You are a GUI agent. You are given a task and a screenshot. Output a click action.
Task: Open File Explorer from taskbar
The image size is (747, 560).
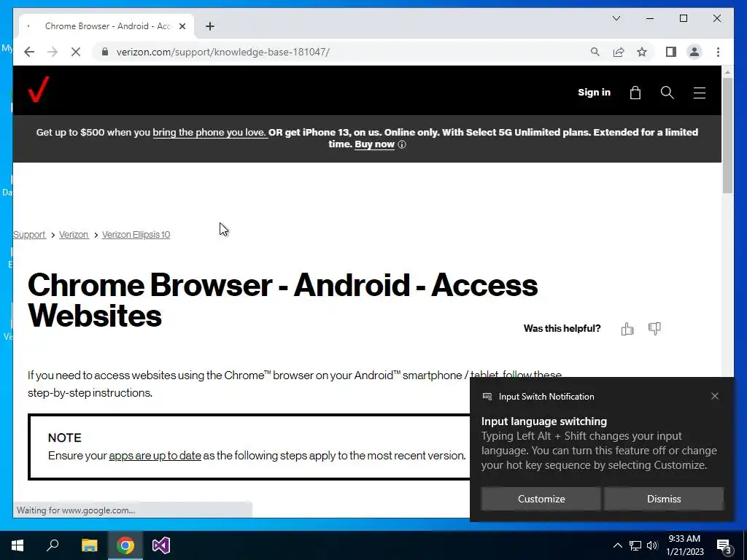click(89, 545)
